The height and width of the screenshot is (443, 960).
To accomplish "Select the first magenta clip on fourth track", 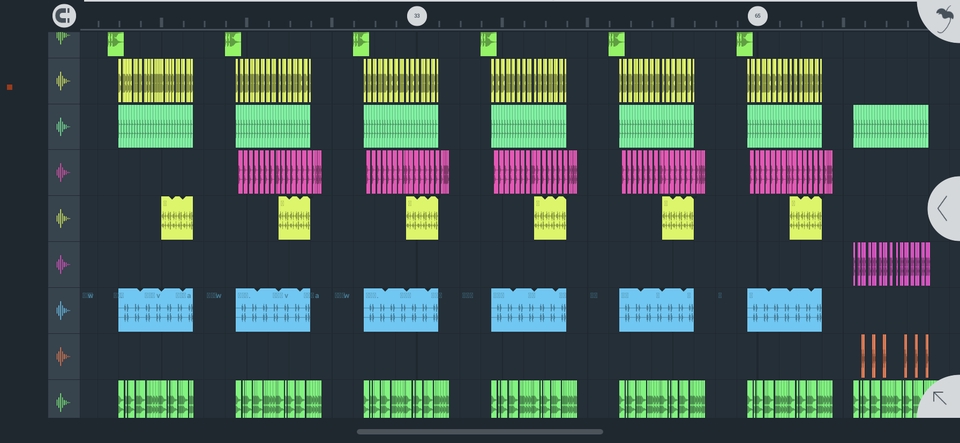I will coord(280,173).
